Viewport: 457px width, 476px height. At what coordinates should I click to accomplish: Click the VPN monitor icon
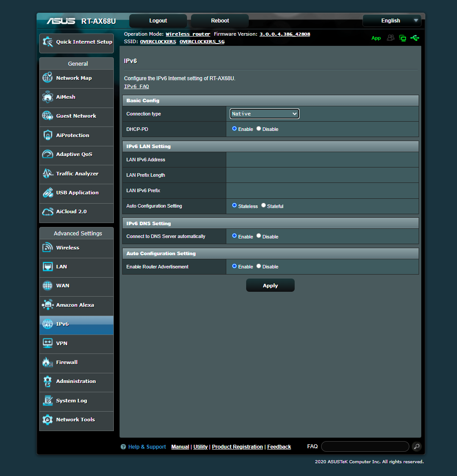pyautogui.click(x=47, y=343)
